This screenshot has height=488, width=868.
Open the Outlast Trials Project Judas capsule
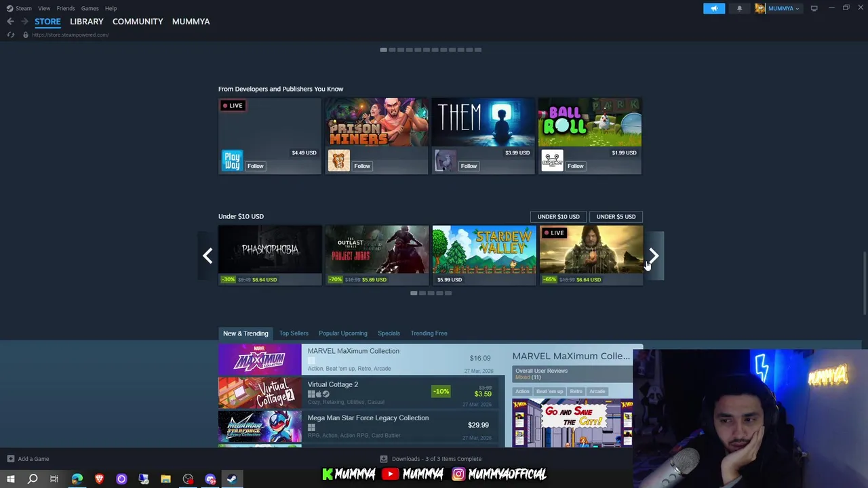pyautogui.click(x=377, y=256)
